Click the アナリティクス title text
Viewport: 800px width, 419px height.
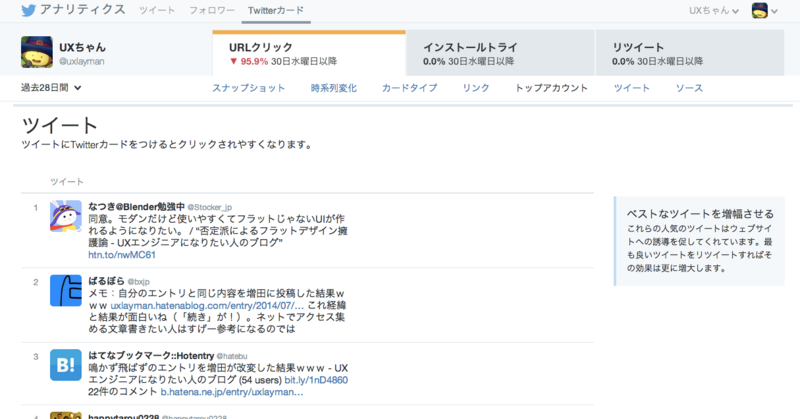tap(82, 10)
